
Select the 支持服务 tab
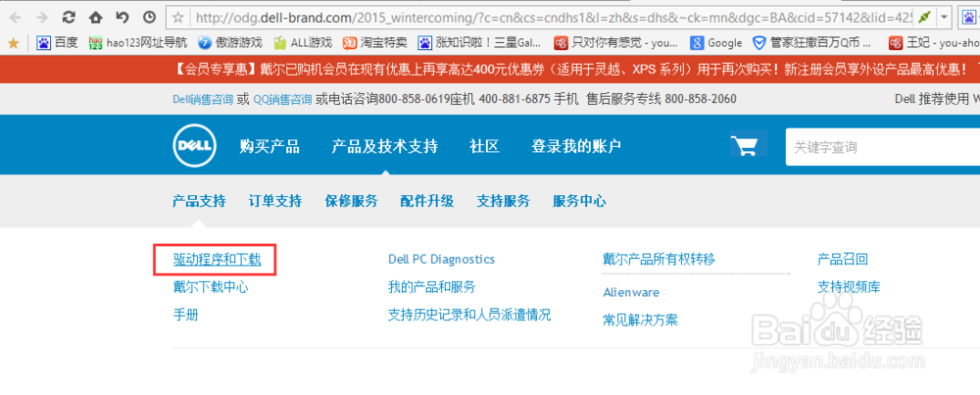503,201
